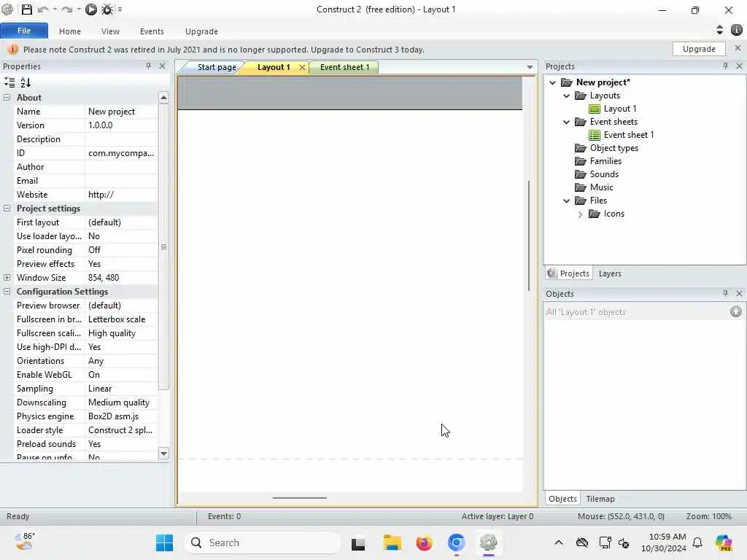This screenshot has height=560, width=747.
Task: Pin the Projects panel
Action: [x=726, y=66]
